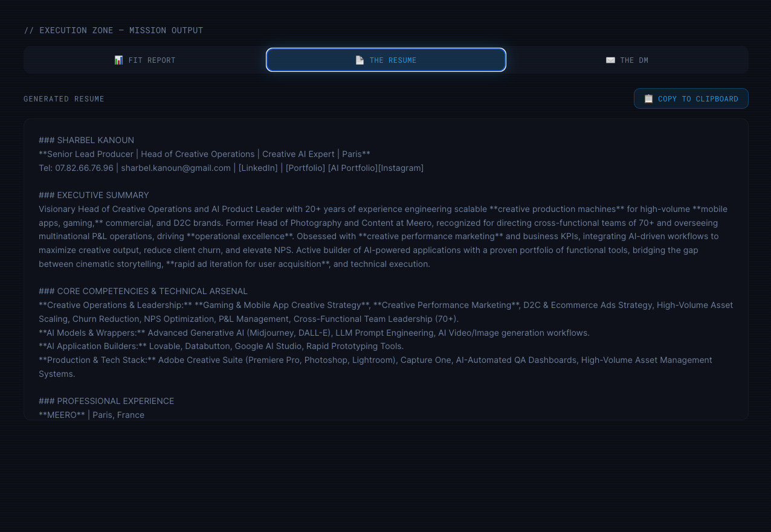Click the email sharbel.kanoun@gmail.com text

[x=176, y=168]
